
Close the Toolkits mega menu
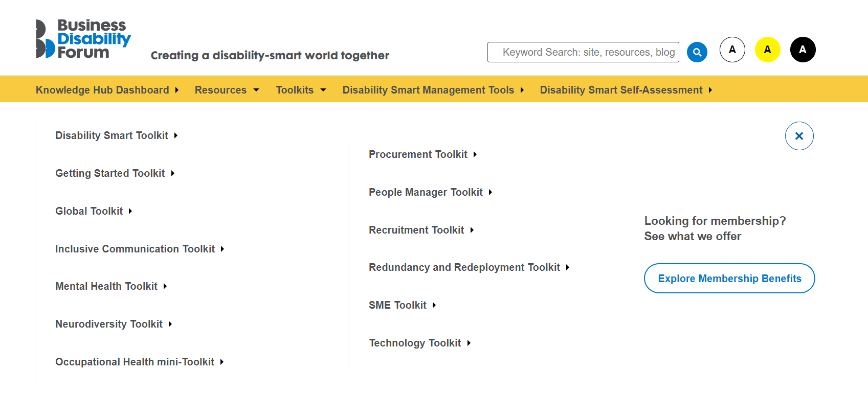(799, 136)
